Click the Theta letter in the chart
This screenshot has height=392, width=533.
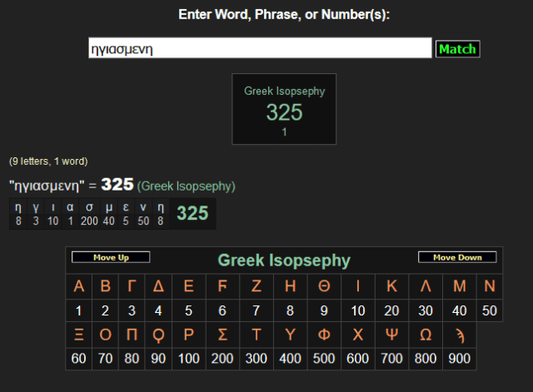[x=324, y=287]
